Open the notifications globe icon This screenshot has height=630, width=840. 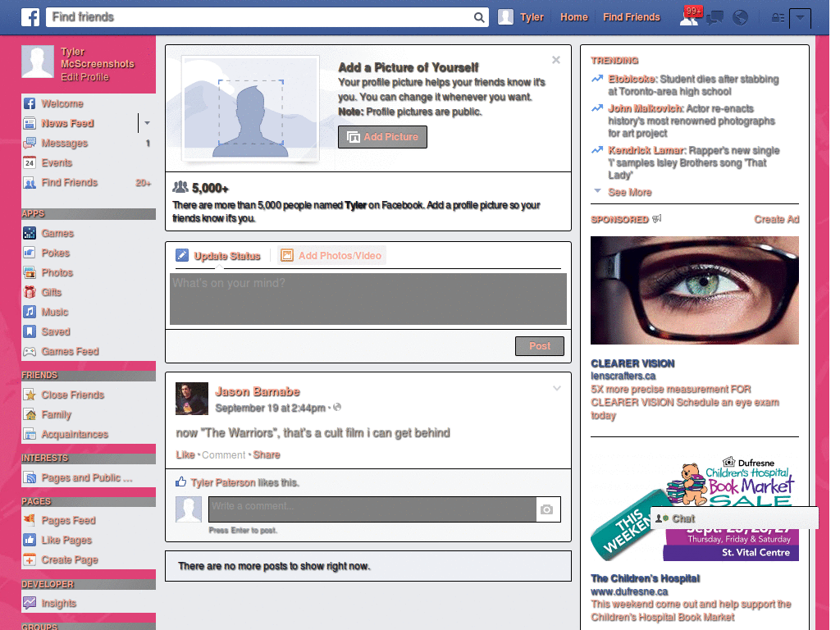pos(740,16)
